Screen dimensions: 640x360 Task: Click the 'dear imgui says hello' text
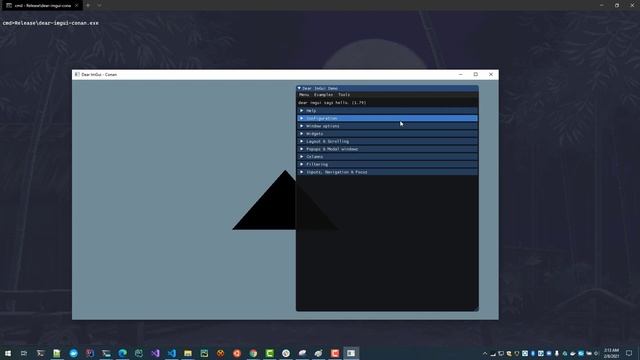(x=332, y=103)
